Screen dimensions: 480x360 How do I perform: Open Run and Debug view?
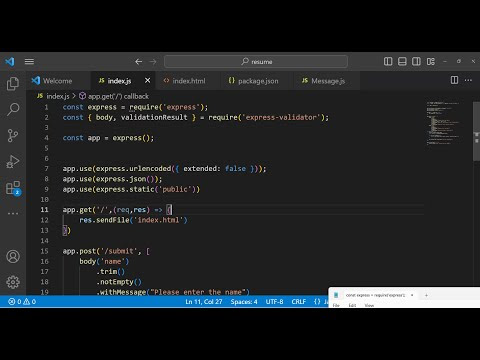coord(13,162)
